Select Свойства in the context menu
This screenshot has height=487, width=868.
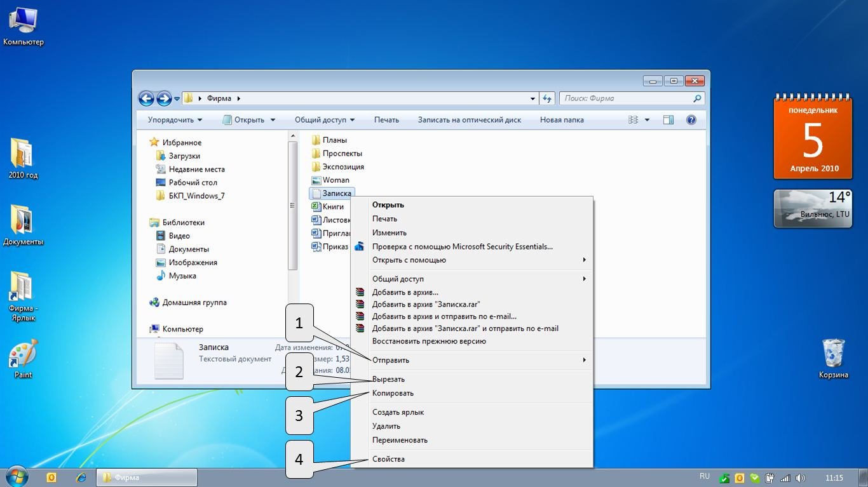coord(388,459)
